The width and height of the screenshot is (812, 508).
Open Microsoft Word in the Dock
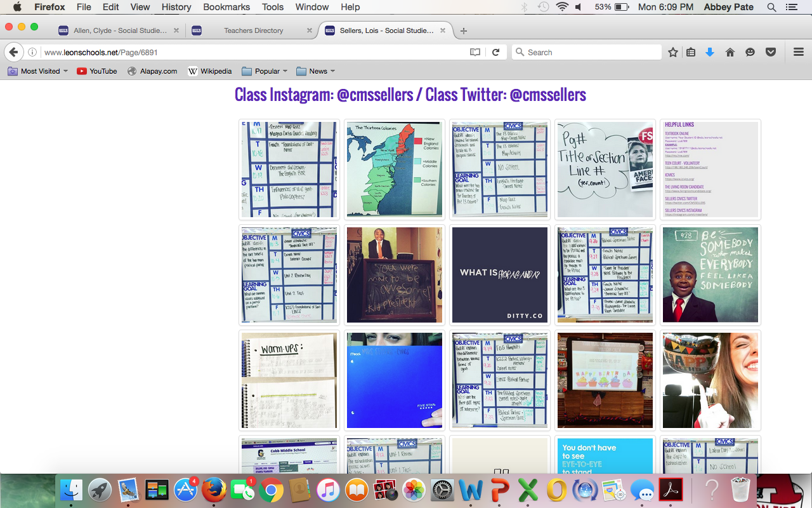pos(471,490)
